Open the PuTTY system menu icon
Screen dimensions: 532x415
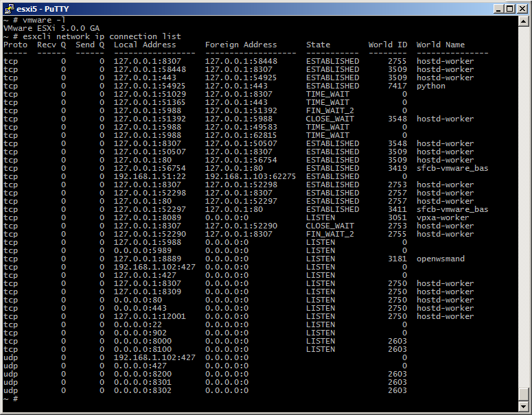coord(9,8)
